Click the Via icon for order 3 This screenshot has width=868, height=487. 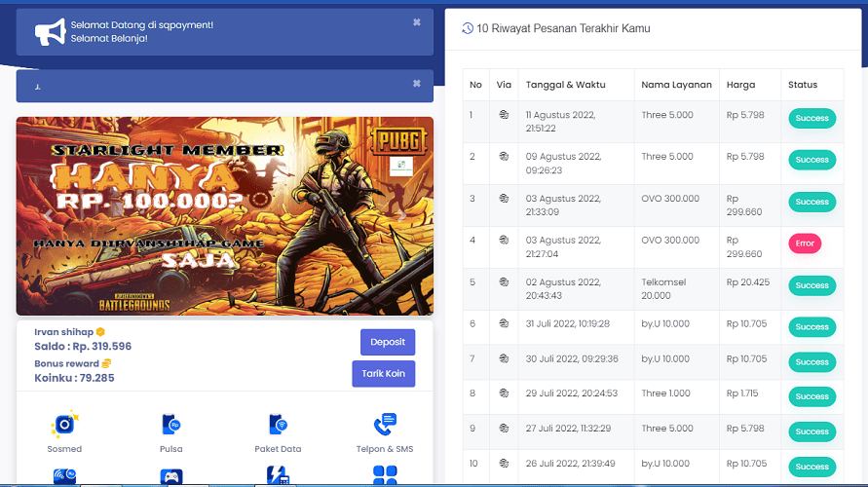(504, 198)
